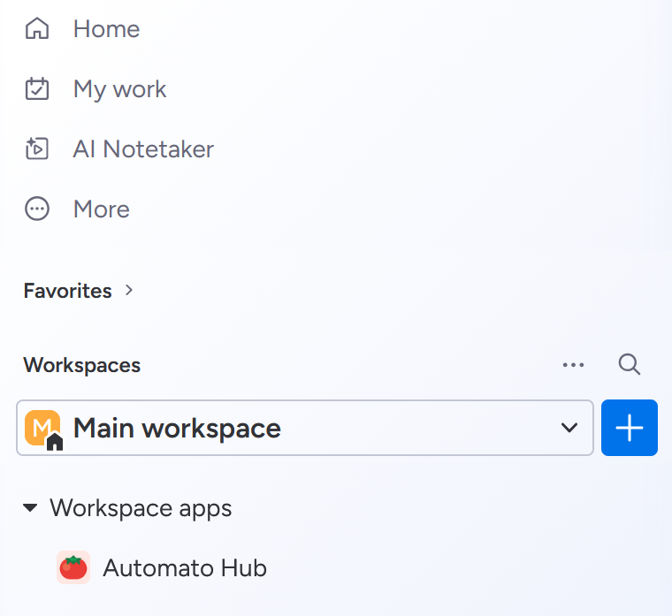Open the Automato Hub app label
Screen dimensions: 672x616
[x=185, y=567]
